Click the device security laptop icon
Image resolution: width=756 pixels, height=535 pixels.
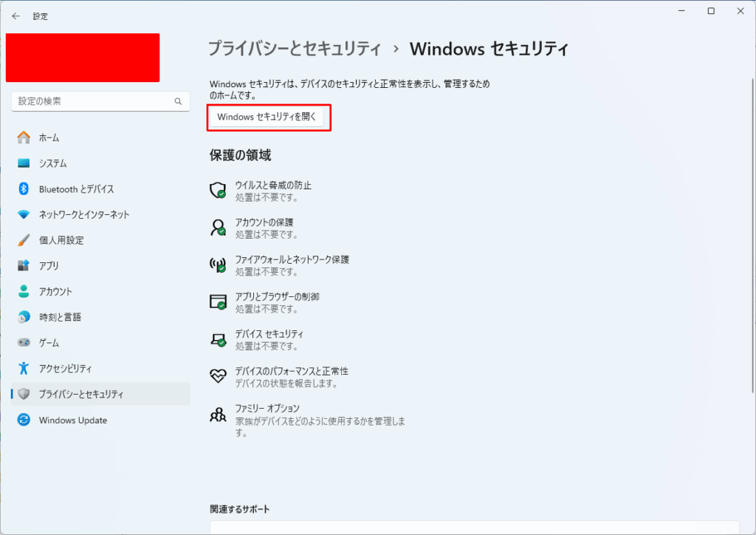218,339
